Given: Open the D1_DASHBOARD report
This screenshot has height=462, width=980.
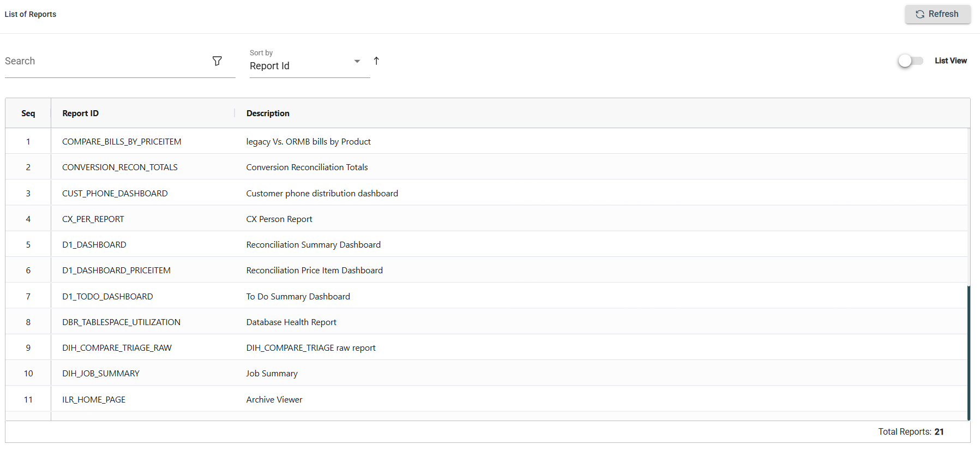Looking at the screenshot, I should pos(94,245).
